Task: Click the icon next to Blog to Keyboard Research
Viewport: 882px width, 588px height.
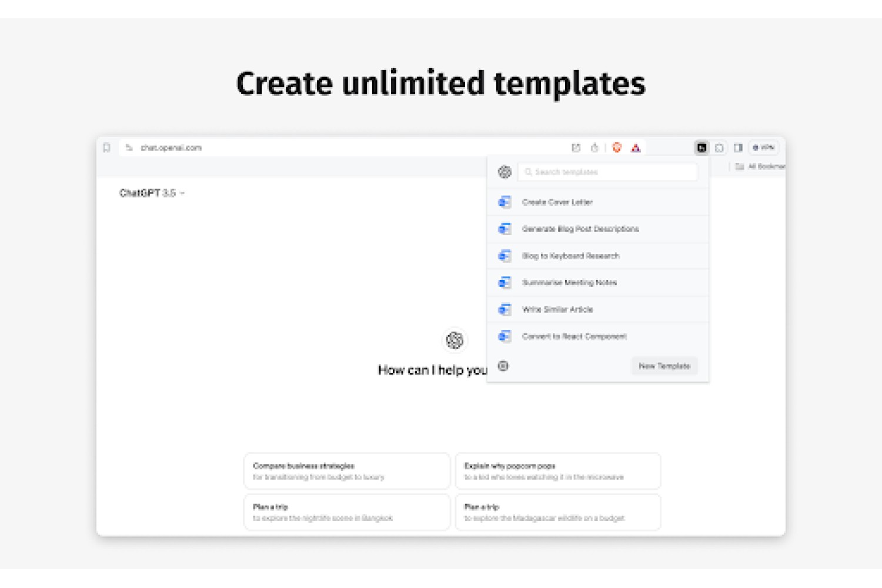Action: (505, 256)
